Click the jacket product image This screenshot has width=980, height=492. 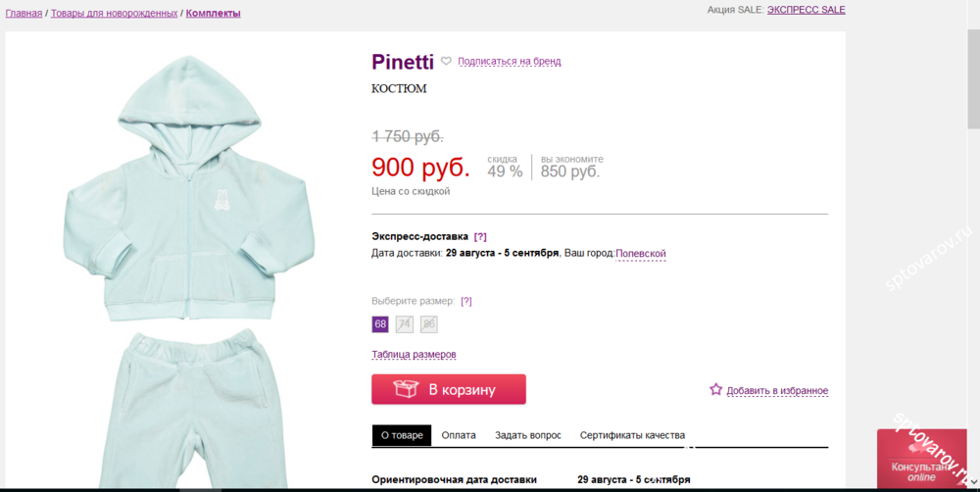click(188, 188)
